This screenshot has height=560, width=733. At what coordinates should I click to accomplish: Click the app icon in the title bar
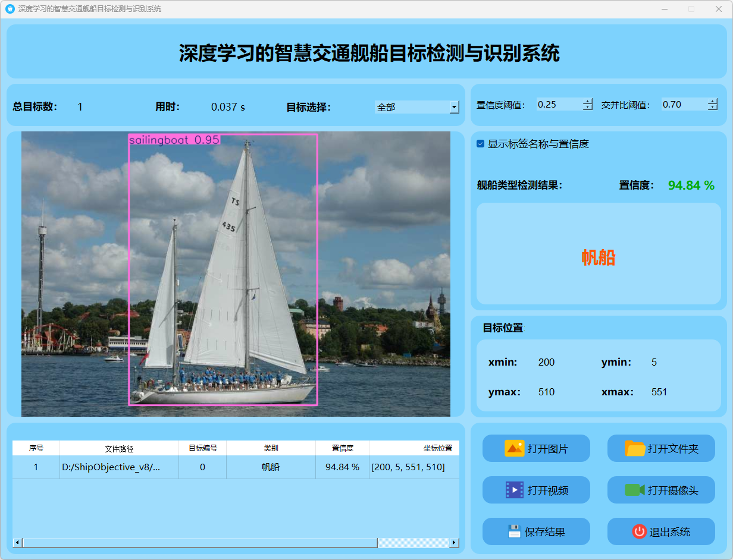coord(10,9)
